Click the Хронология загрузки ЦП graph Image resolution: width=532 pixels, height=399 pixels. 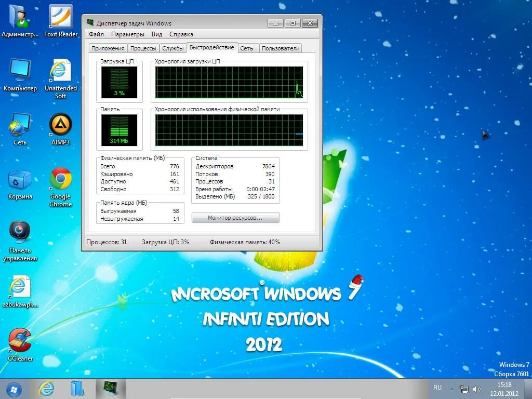229,83
